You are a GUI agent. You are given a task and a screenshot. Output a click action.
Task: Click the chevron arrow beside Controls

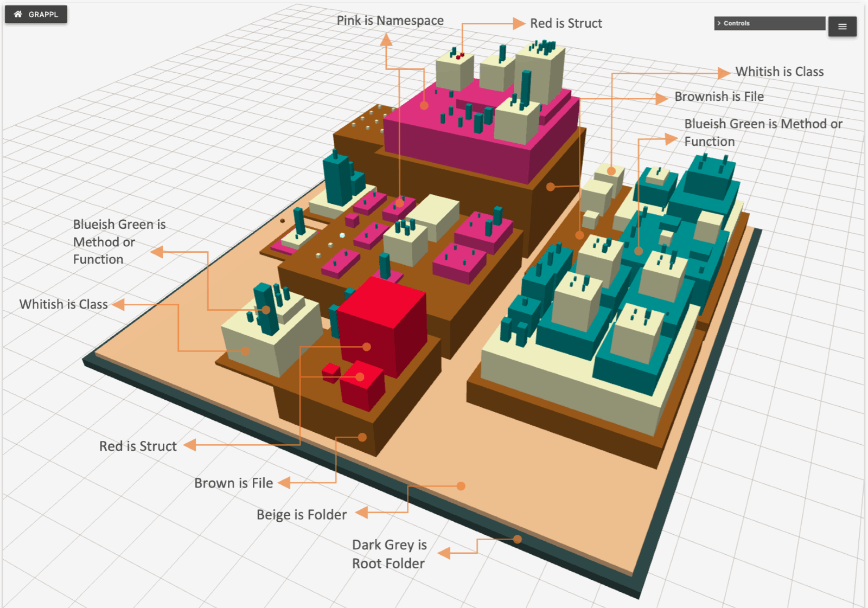point(719,23)
